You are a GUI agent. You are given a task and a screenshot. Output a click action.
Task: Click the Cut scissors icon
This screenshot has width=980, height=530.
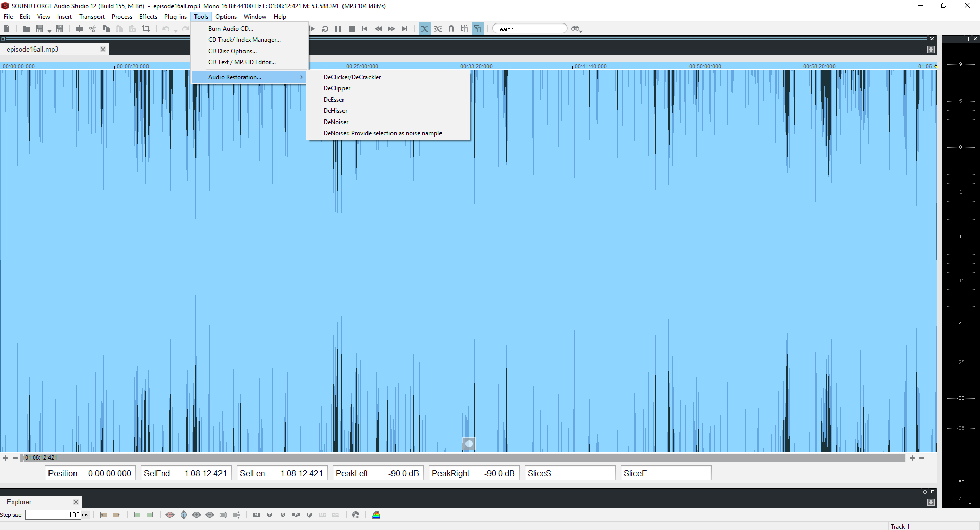pos(92,29)
